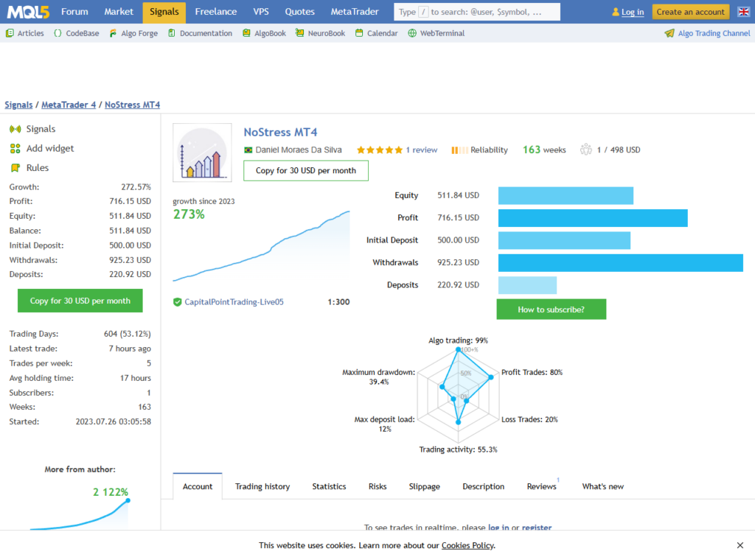Open CapitalPointTrading-Live05 broker link
The width and height of the screenshot is (755, 560).
pyautogui.click(x=234, y=302)
